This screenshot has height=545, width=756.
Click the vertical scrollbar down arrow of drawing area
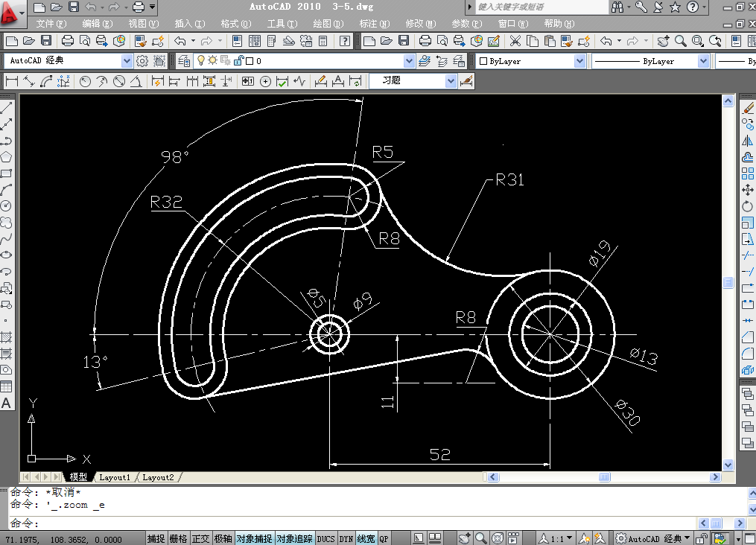point(728,465)
